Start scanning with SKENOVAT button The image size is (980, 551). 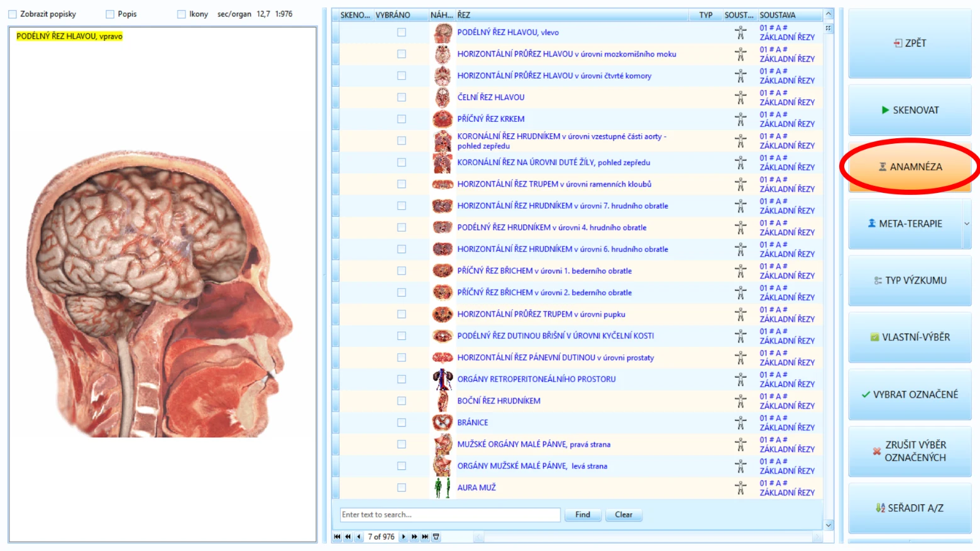pos(910,110)
